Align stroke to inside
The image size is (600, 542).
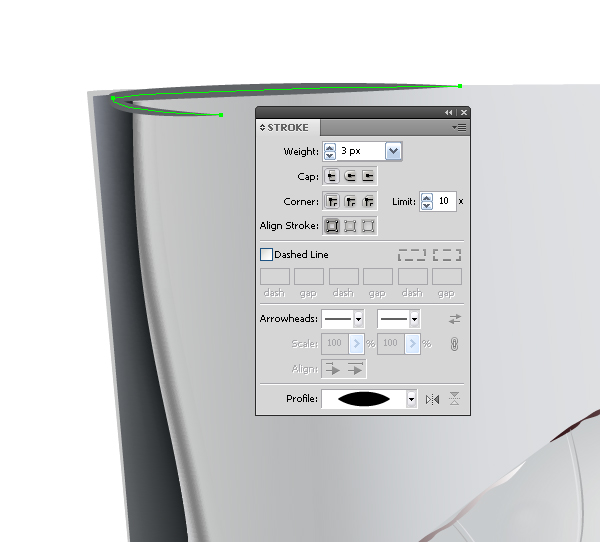[350, 226]
